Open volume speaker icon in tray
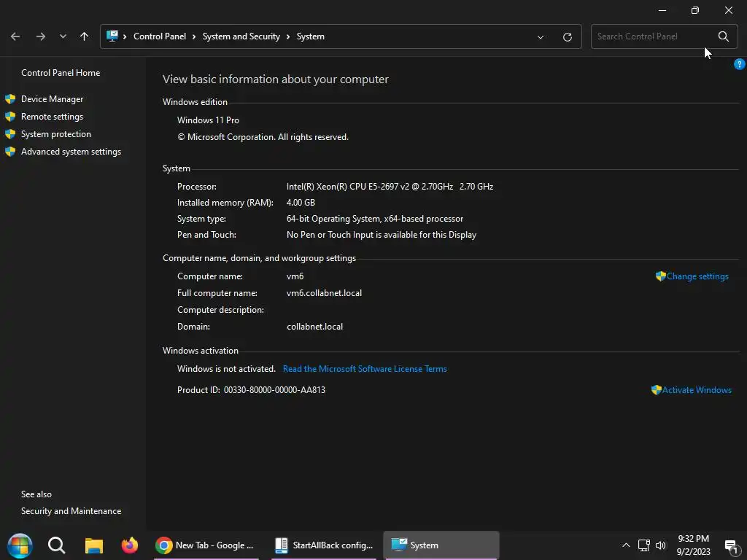 tap(661, 545)
